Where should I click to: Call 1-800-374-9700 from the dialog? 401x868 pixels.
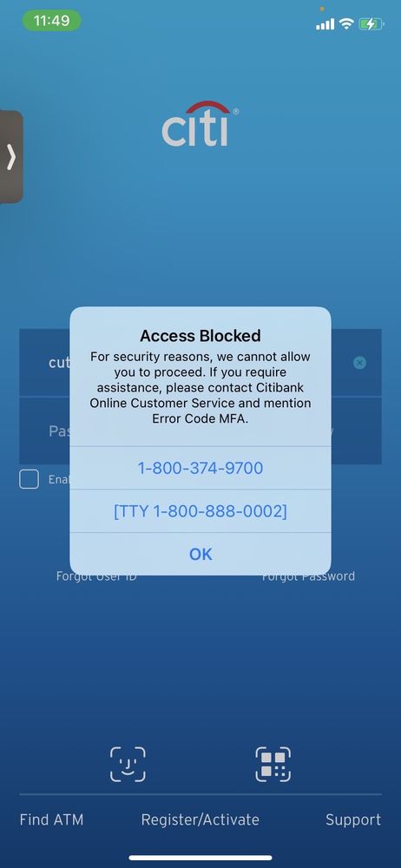[x=200, y=469]
